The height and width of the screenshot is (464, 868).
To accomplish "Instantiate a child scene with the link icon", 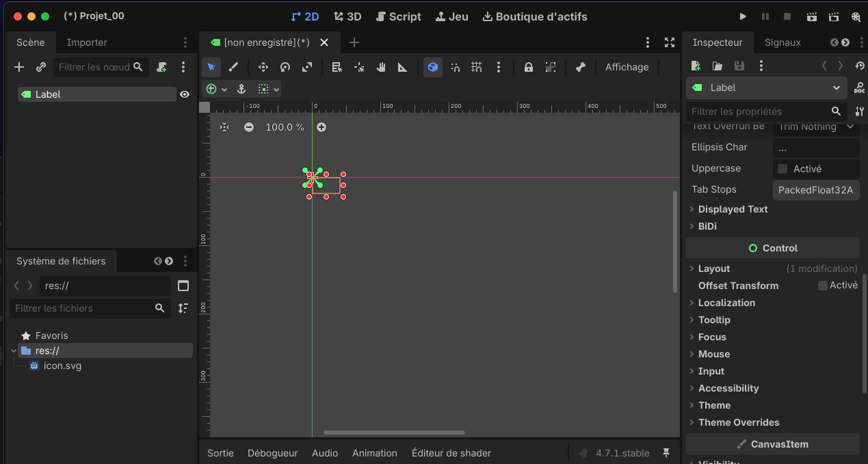I will pyautogui.click(x=41, y=67).
